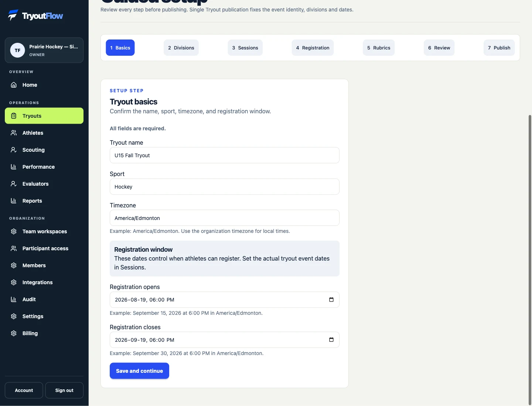Open the calendar picker for Registration opens
Image resolution: width=532 pixels, height=406 pixels.
331,300
